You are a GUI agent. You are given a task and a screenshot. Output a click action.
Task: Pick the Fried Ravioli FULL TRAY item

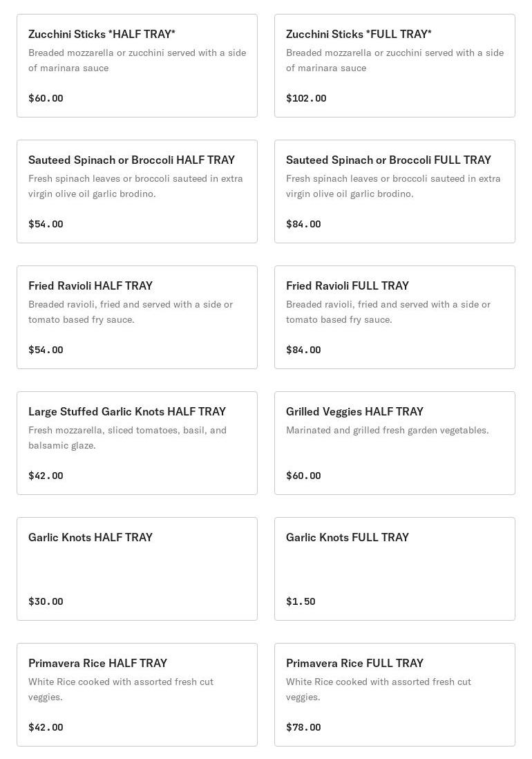pyautogui.click(x=348, y=285)
